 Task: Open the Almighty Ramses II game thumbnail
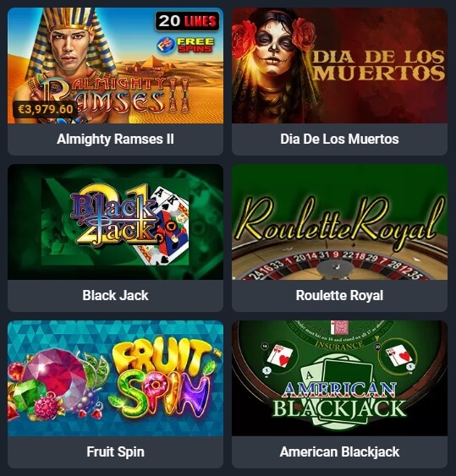(x=115, y=65)
